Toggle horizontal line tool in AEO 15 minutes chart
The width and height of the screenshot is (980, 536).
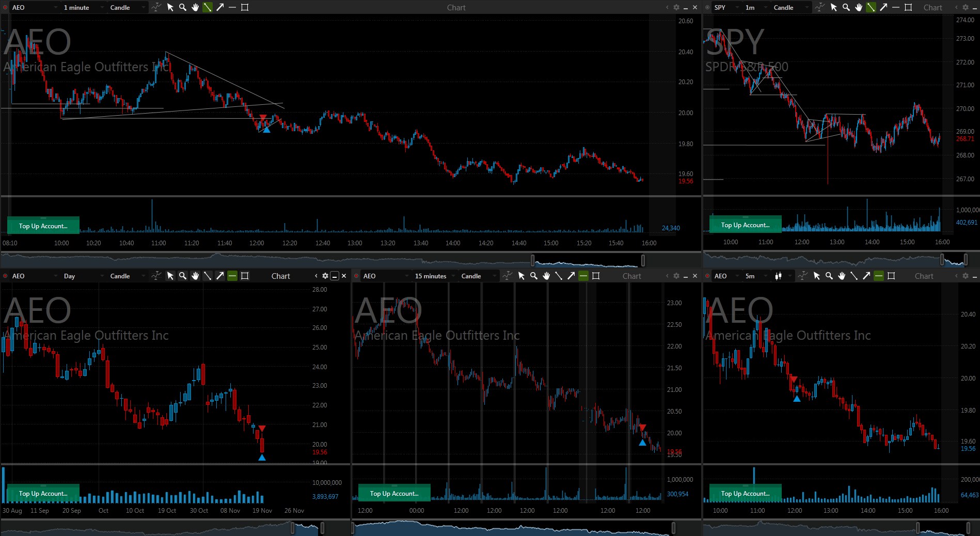tap(583, 276)
